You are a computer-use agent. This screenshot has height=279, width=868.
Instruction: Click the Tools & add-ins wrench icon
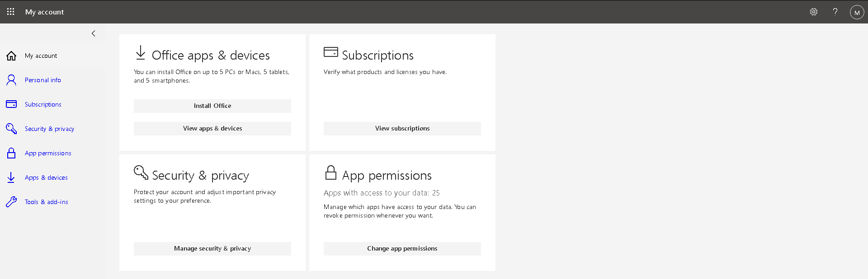pos(11,202)
